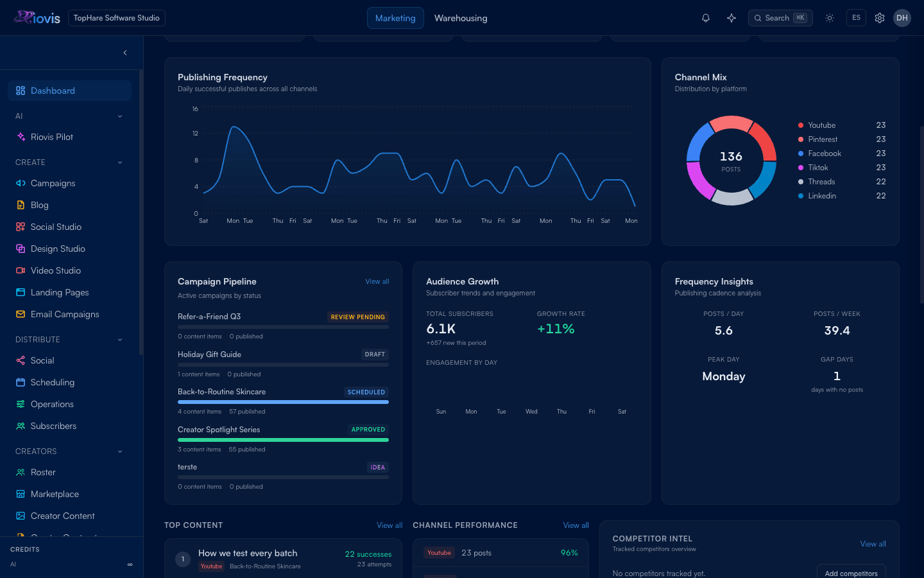The width and height of the screenshot is (924, 578).
Task: Open Social Studio
Action: click(x=69, y=227)
